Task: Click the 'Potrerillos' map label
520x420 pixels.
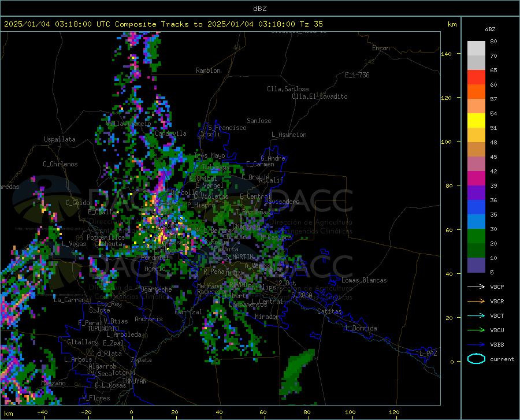Action: coord(106,237)
